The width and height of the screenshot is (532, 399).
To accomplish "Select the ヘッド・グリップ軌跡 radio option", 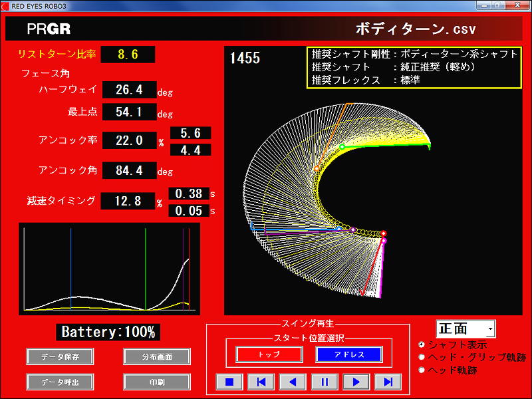I will (x=422, y=357).
